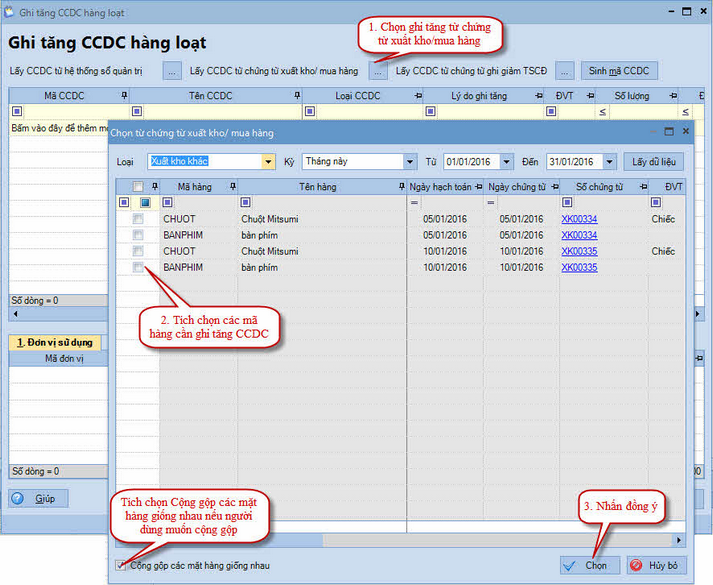Tick the select-all checkbox in dialog header
This screenshot has height=585, width=713.
(138, 186)
